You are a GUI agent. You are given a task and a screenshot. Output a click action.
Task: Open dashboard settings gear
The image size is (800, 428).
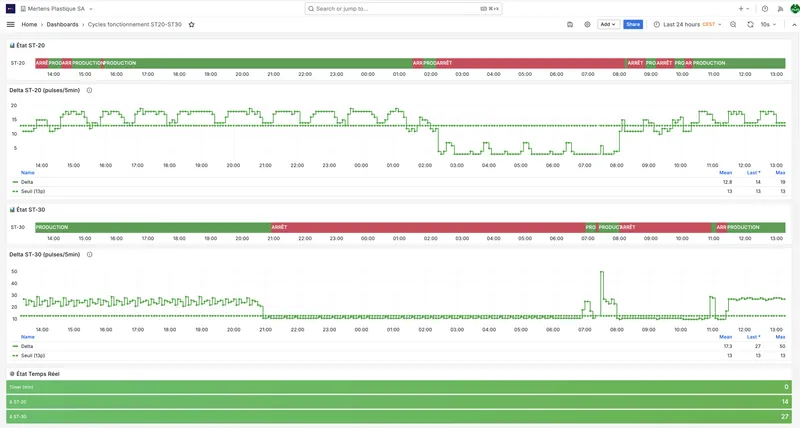tap(587, 24)
